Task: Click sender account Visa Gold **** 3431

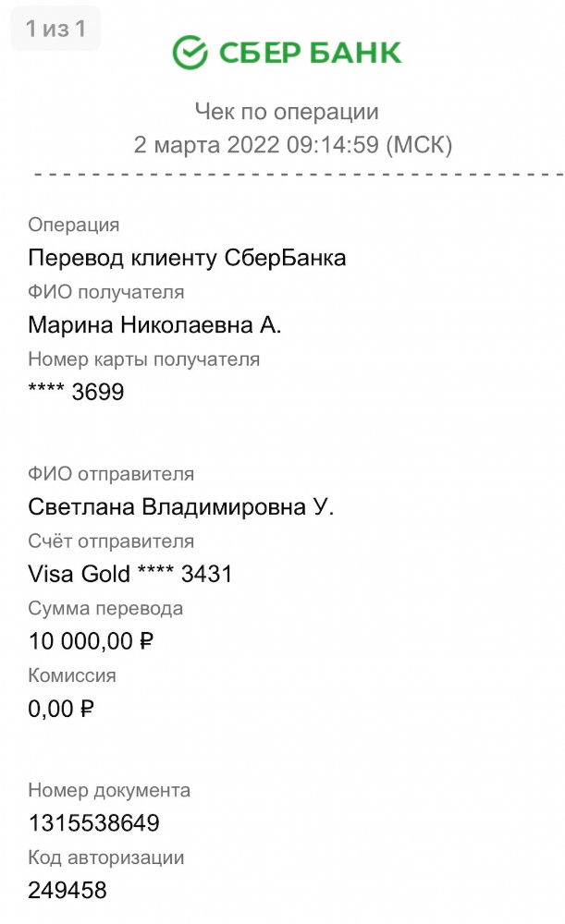Action: point(130,575)
